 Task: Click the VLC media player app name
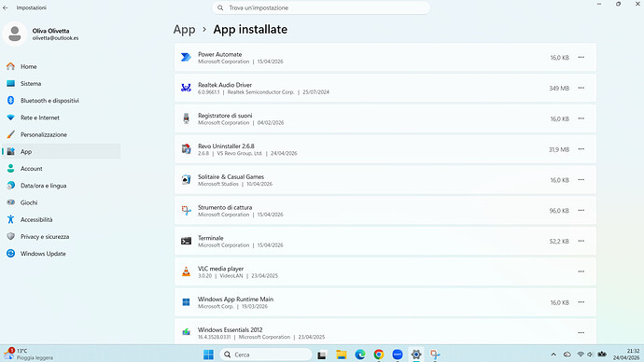coord(220,269)
